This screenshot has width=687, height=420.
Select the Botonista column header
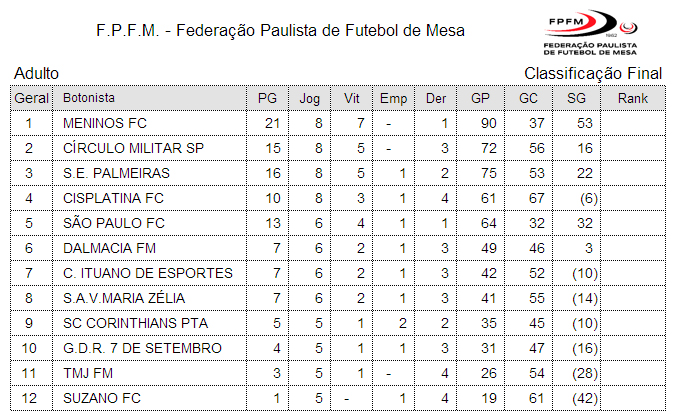pos(89,99)
